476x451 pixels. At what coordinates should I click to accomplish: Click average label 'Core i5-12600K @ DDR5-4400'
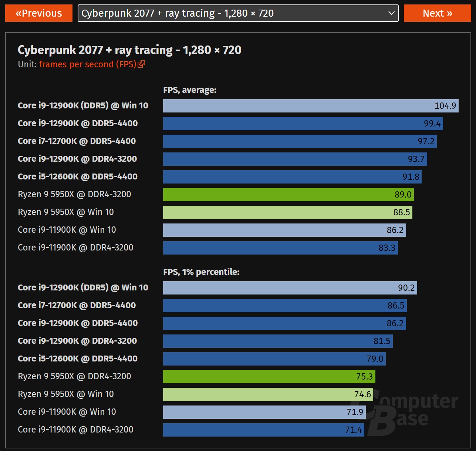[78, 177]
